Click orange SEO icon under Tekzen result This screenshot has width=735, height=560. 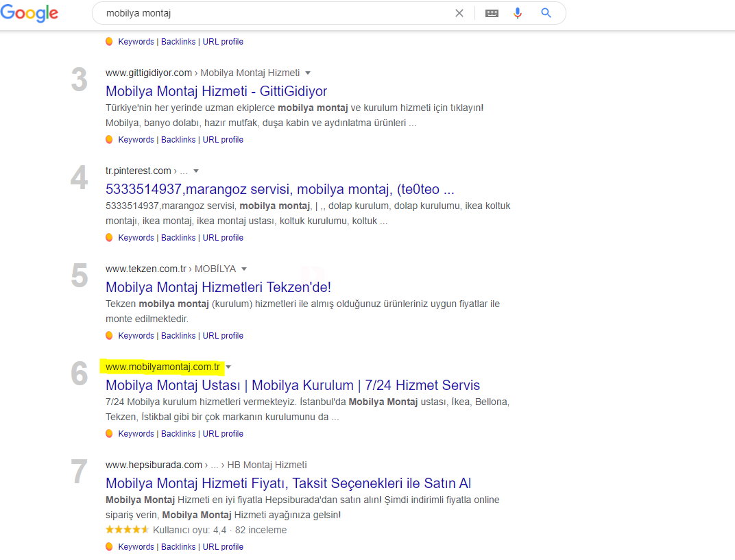pyautogui.click(x=109, y=336)
